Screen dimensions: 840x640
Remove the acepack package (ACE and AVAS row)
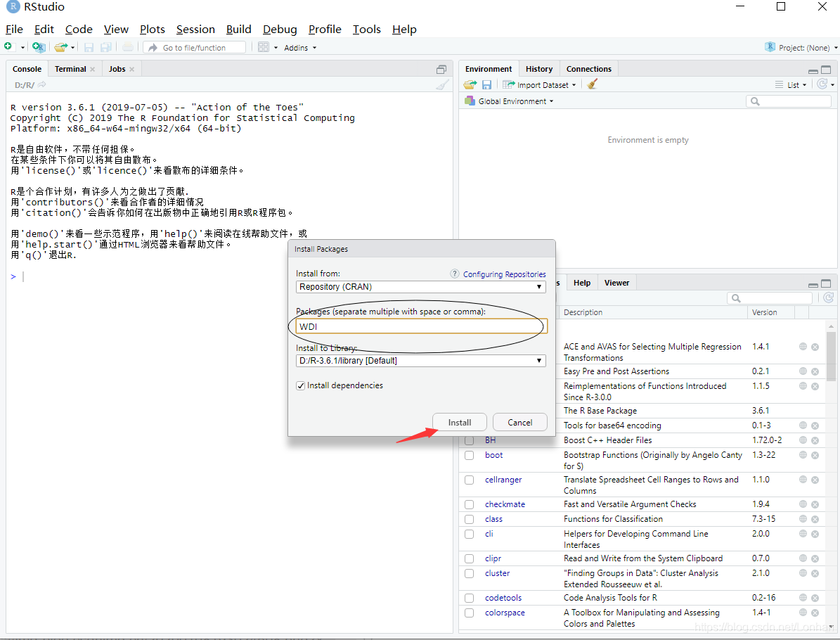(815, 347)
